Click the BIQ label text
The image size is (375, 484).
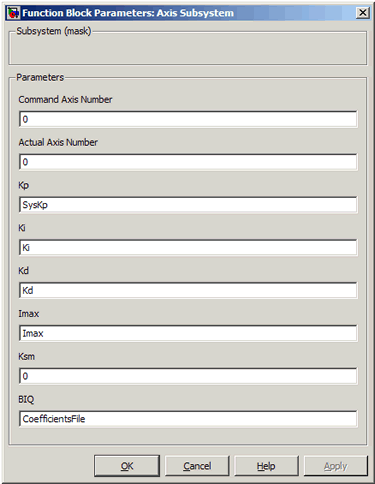tap(26, 399)
